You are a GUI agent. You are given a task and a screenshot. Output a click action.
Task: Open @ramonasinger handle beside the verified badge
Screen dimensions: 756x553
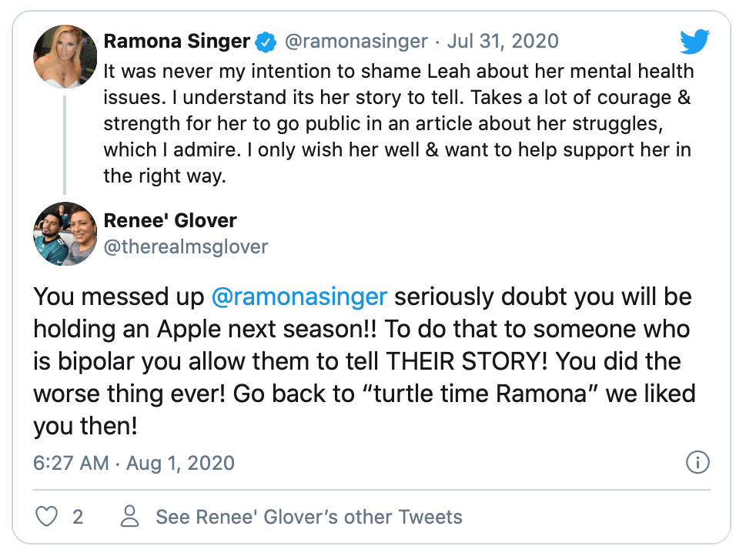[356, 42]
